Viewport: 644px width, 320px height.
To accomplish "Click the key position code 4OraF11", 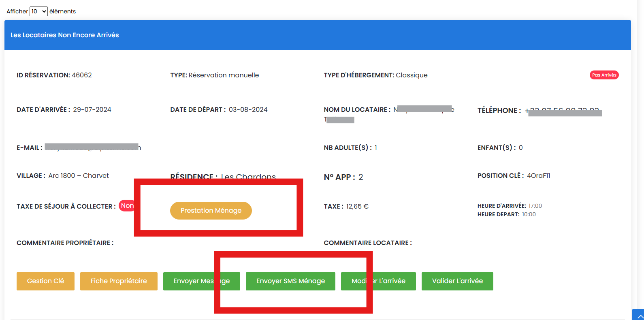I will (538, 176).
